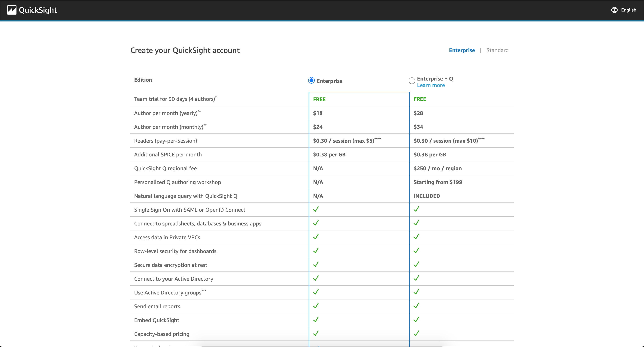Click the $24 monthly author price
644x347 pixels.
(x=318, y=127)
